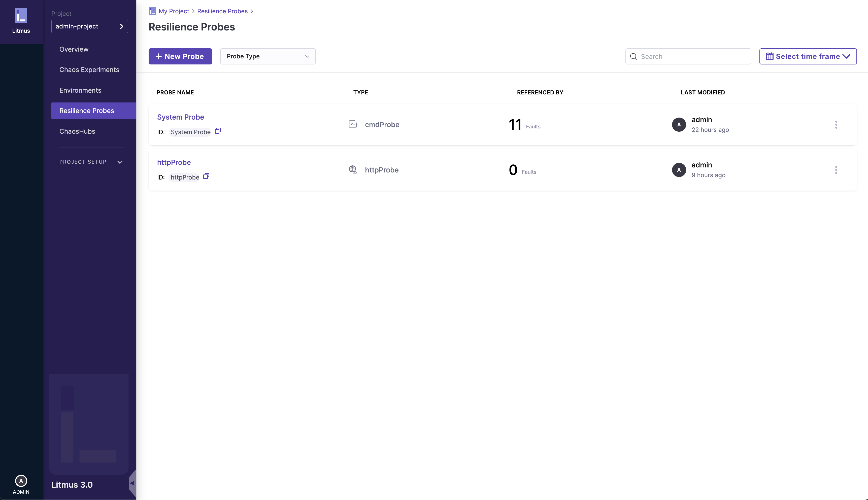This screenshot has height=500, width=868.
Task: Navigate to ChaosHubs page
Action: click(x=77, y=131)
